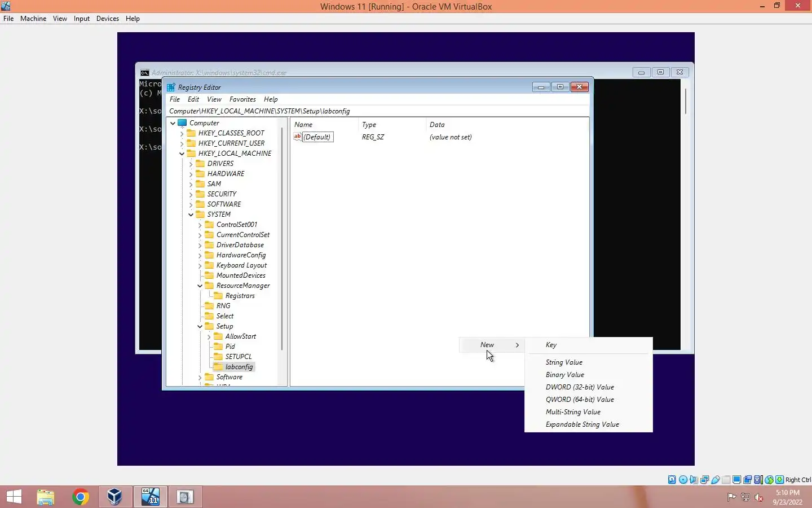This screenshot has height=508, width=812.
Task: Open the Action Center flag icon
Action: 731,497
